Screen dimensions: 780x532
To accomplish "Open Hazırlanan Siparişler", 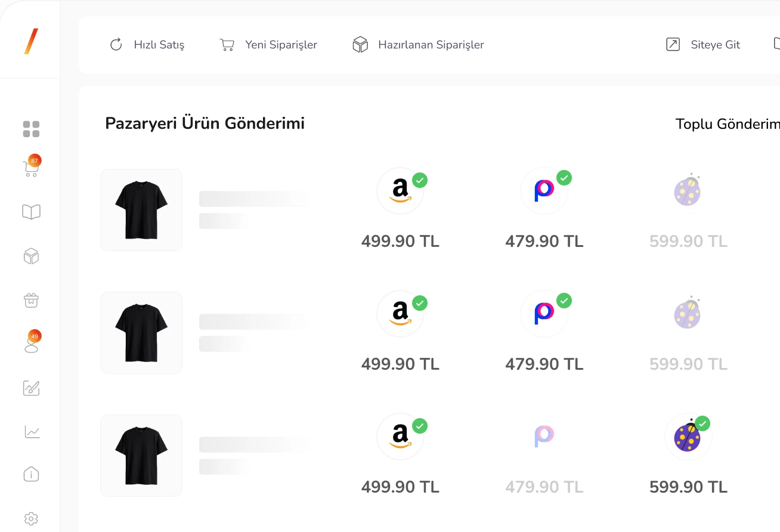I will click(x=419, y=45).
